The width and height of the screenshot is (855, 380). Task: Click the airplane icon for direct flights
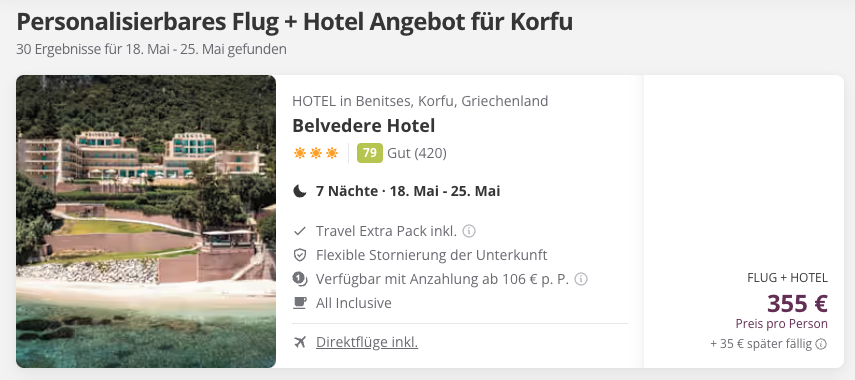point(299,342)
